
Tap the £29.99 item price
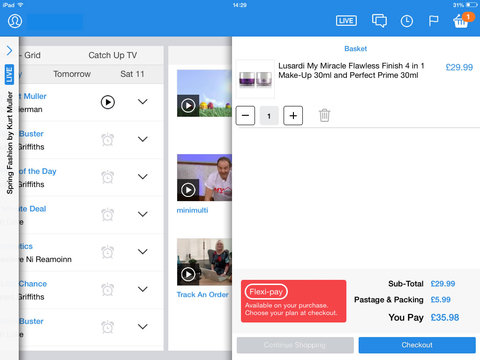point(459,67)
